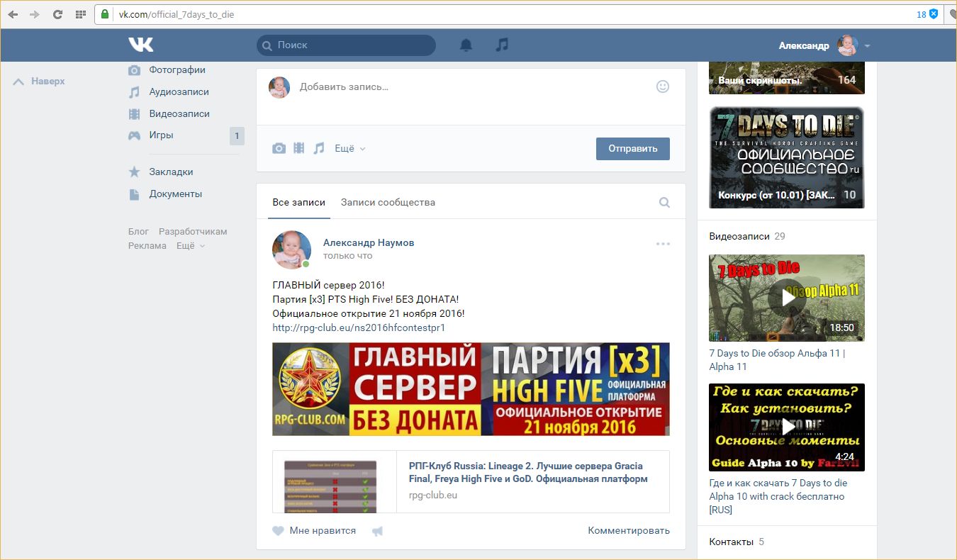Reload the page with the refresh icon
The height and width of the screenshot is (560, 957).
57,14
